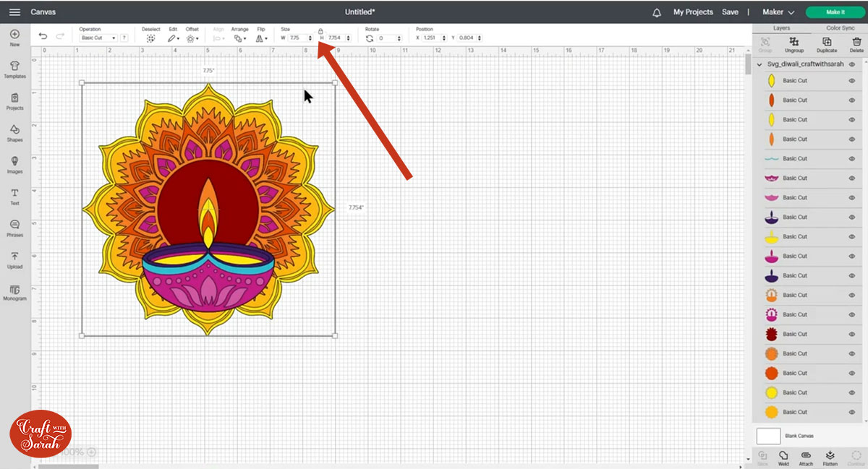Select the diwali mandala design on canvas
This screenshot has height=469, width=868.
tap(208, 210)
